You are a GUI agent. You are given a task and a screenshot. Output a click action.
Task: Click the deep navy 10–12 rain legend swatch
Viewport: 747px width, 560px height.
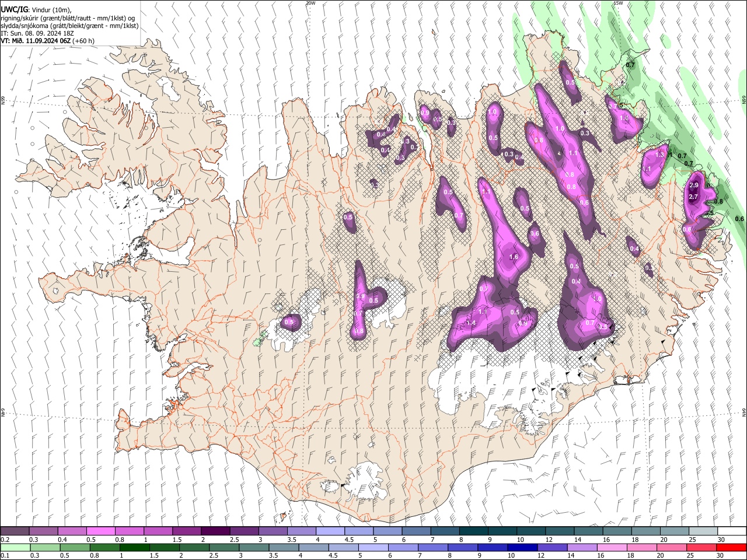(x=522, y=548)
